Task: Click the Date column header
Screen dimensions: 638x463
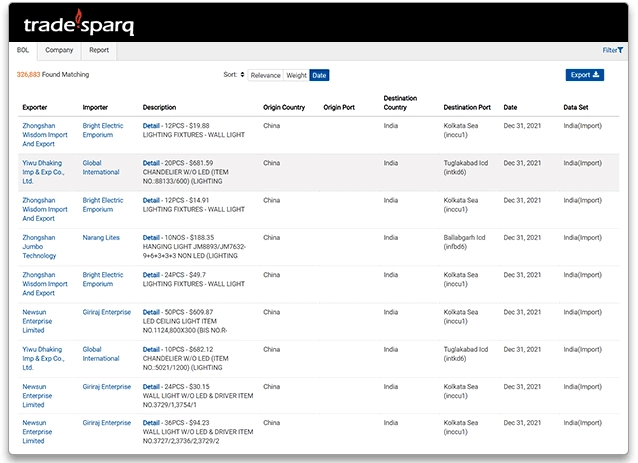Action: pyautogui.click(x=510, y=107)
